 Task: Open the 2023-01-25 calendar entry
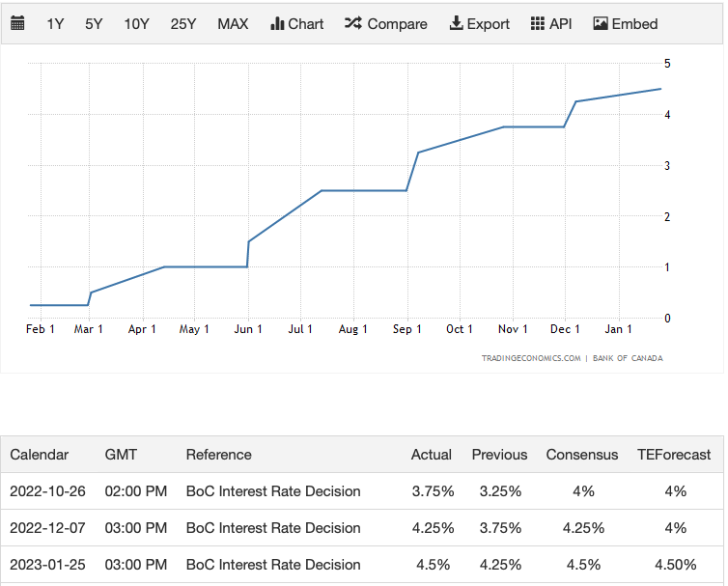(x=47, y=564)
